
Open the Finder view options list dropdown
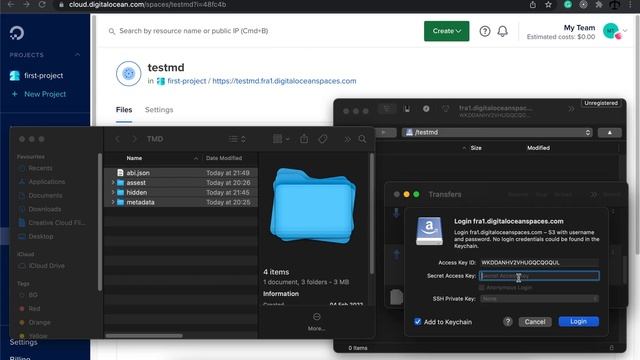click(237, 139)
